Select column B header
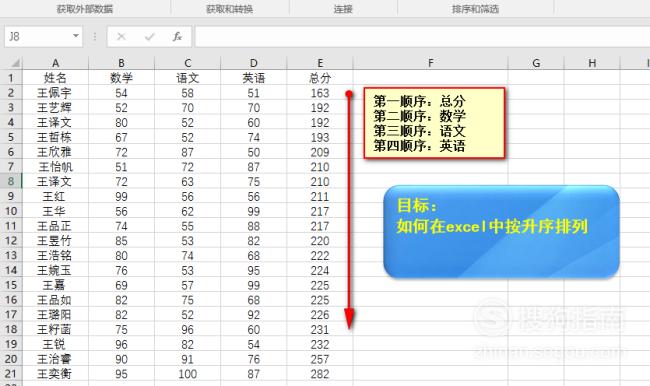The width and height of the screenshot is (650, 386). tap(121, 63)
